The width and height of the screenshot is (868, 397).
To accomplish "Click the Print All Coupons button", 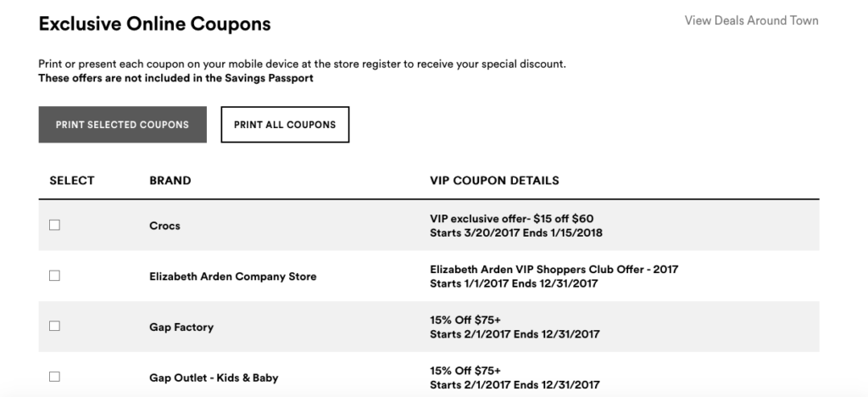I will pos(285,125).
